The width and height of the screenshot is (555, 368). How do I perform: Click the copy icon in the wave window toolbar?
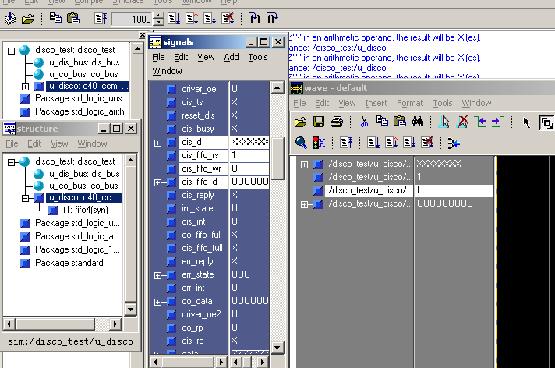click(x=382, y=121)
